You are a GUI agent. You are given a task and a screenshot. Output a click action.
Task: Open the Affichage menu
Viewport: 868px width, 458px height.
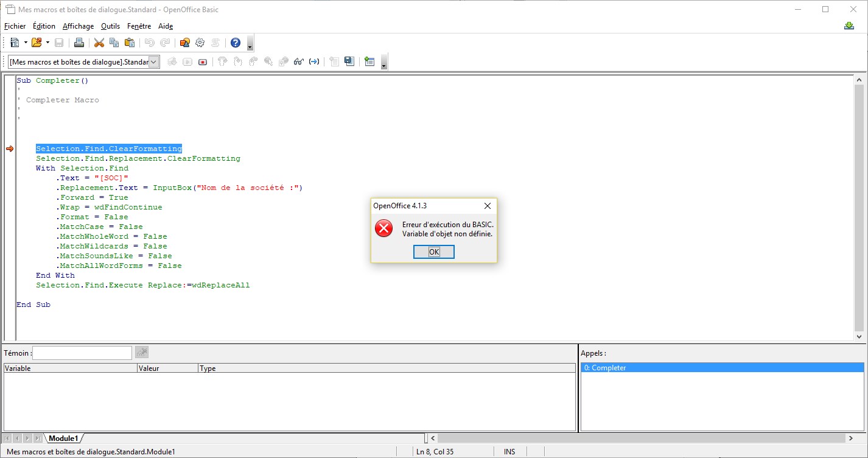(78, 26)
